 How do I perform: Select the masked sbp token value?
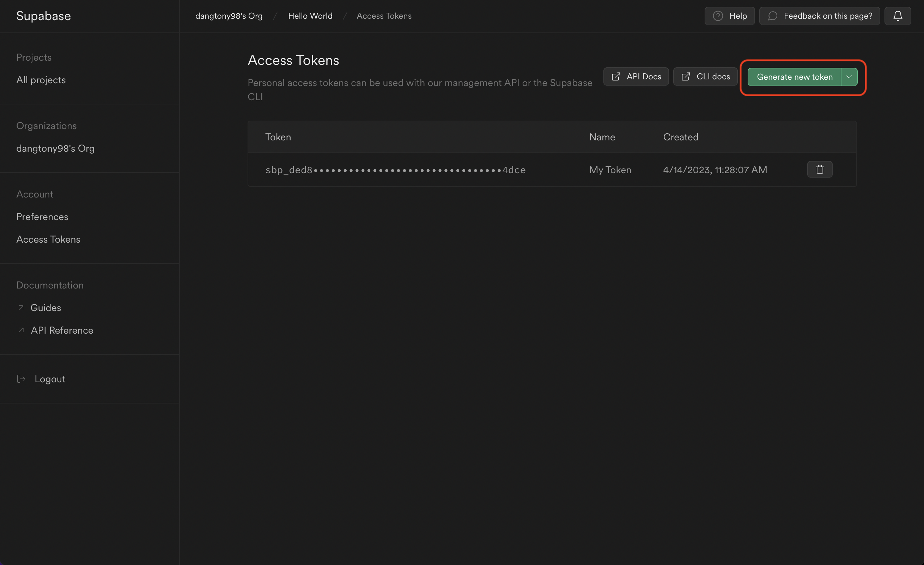click(x=395, y=169)
